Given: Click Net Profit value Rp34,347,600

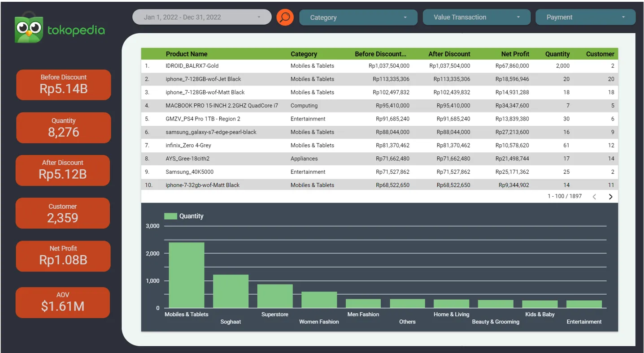Looking at the screenshot, I should (x=512, y=106).
